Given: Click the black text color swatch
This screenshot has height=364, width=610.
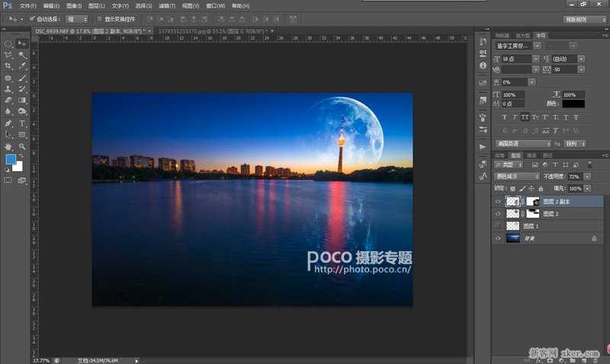Looking at the screenshot, I should click(x=573, y=104).
